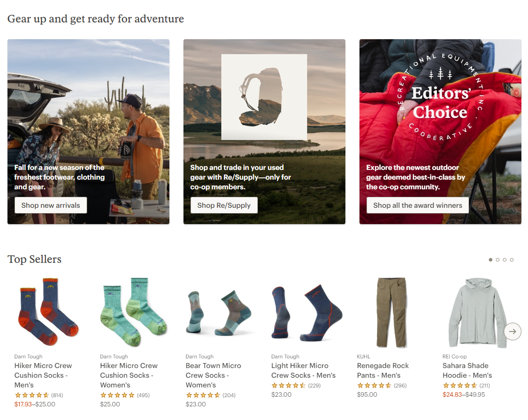Open the Renegade Rock Pants image

click(x=391, y=312)
